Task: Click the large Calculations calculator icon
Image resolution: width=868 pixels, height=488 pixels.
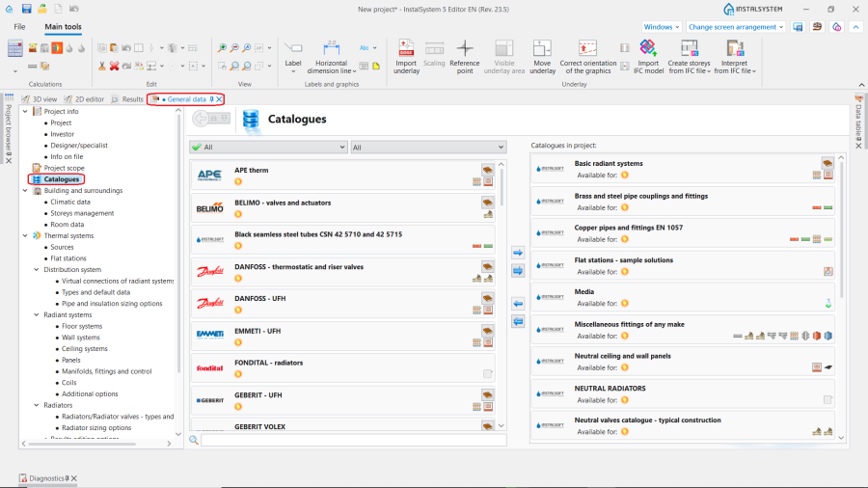Action: (14, 48)
